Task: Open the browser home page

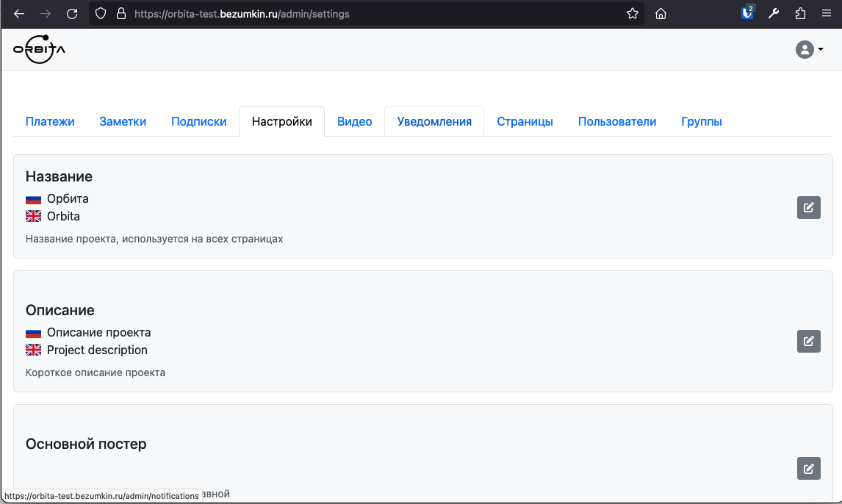Action: click(x=661, y=14)
